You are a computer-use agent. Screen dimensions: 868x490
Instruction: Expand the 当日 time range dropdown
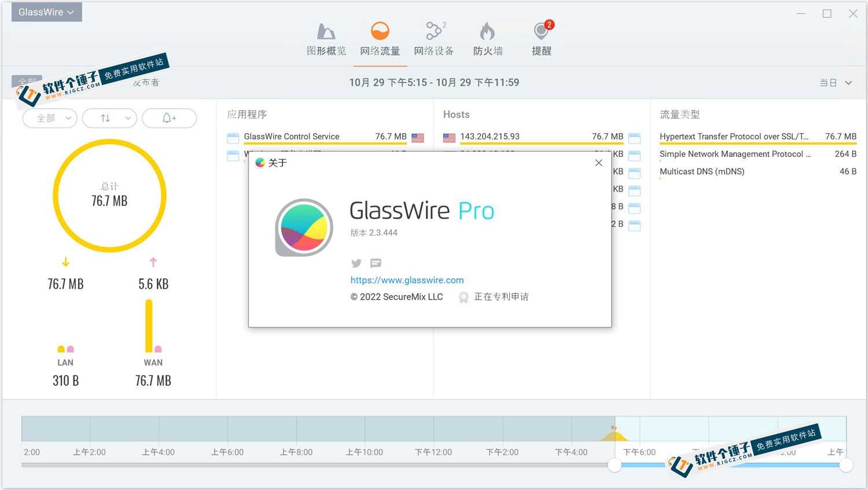(836, 83)
